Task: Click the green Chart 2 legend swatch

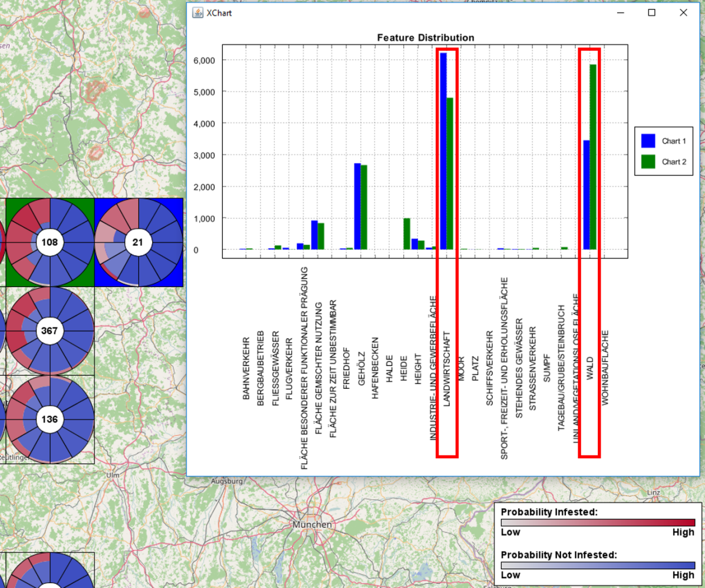Action: [x=648, y=161]
